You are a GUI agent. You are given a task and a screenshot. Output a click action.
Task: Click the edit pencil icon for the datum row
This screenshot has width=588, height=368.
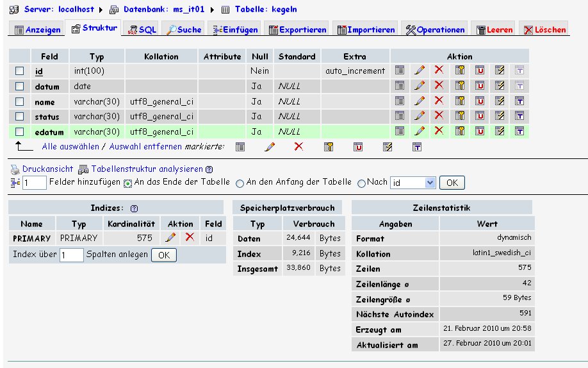(419, 85)
